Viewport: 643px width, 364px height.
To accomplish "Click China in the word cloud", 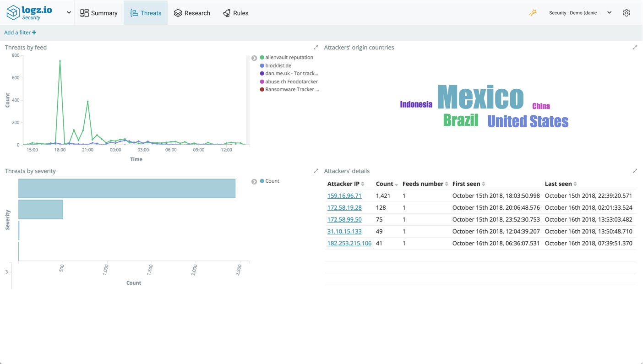I will 541,106.
